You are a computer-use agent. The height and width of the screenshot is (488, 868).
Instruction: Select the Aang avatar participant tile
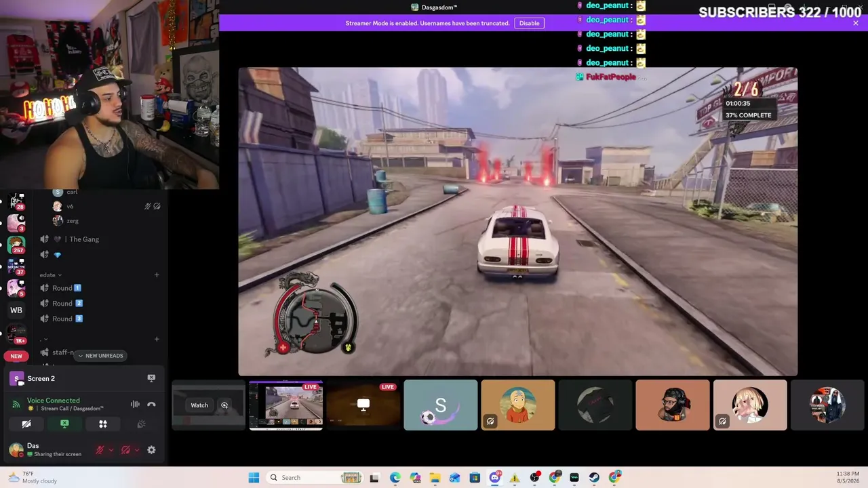coord(518,405)
